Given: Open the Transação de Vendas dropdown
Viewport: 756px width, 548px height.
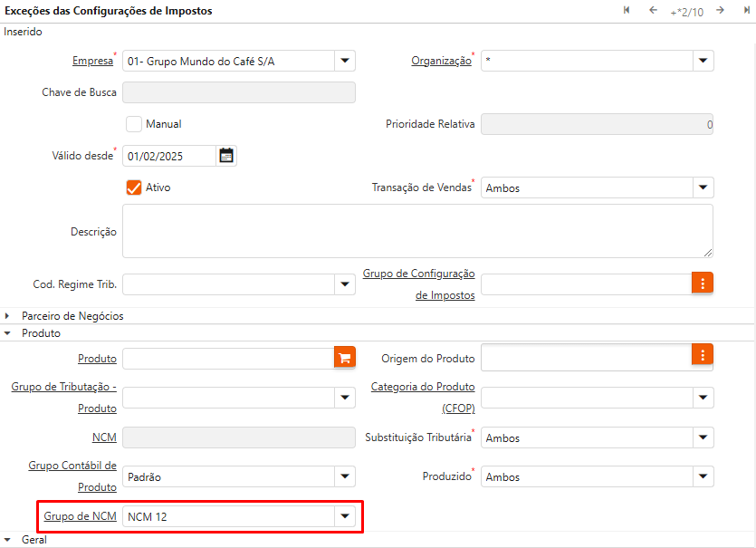Looking at the screenshot, I should coord(703,187).
